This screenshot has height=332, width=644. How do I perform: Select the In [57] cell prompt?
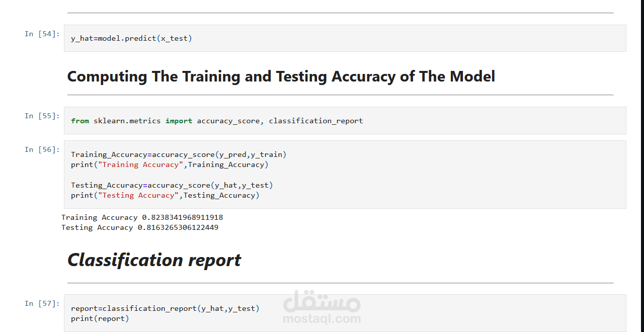pos(42,303)
